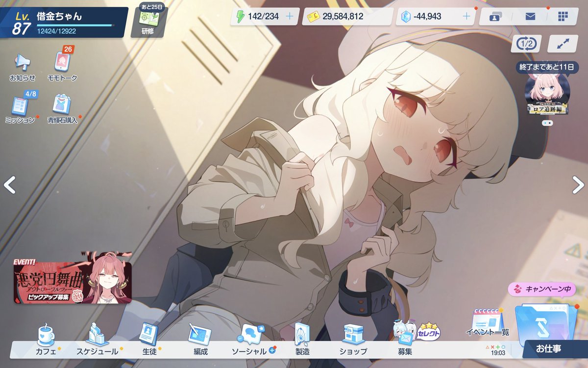This screenshot has height=368, width=588.
Task: Open the grid menu icon
Action: coord(563,16)
